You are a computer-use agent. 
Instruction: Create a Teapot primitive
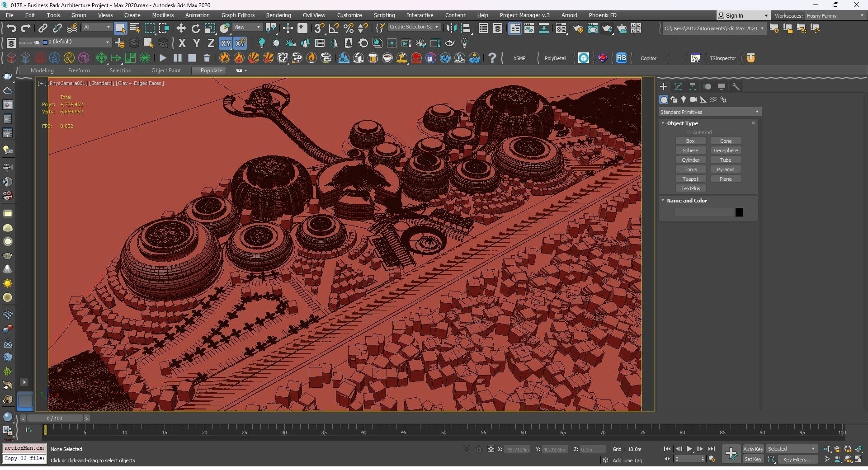pyautogui.click(x=690, y=179)
